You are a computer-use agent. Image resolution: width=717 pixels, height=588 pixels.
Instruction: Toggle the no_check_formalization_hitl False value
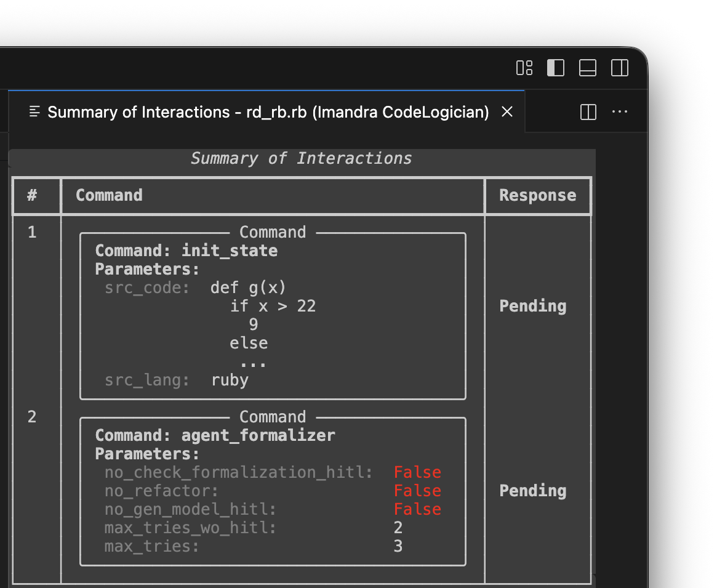[417, 472]
